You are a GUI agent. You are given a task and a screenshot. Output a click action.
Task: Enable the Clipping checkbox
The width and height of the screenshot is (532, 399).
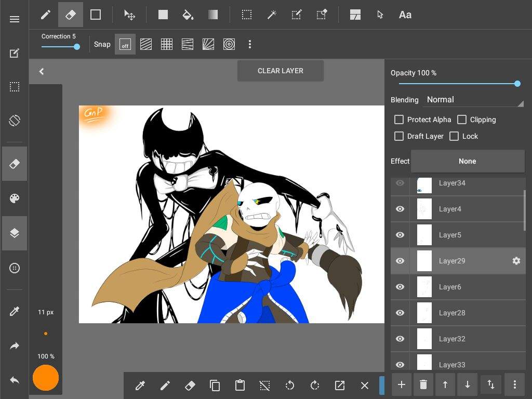pos(462,119)
